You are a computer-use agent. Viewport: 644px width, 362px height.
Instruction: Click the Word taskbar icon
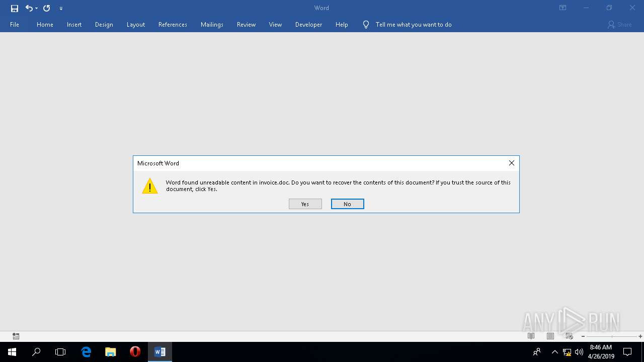(160, 352)
